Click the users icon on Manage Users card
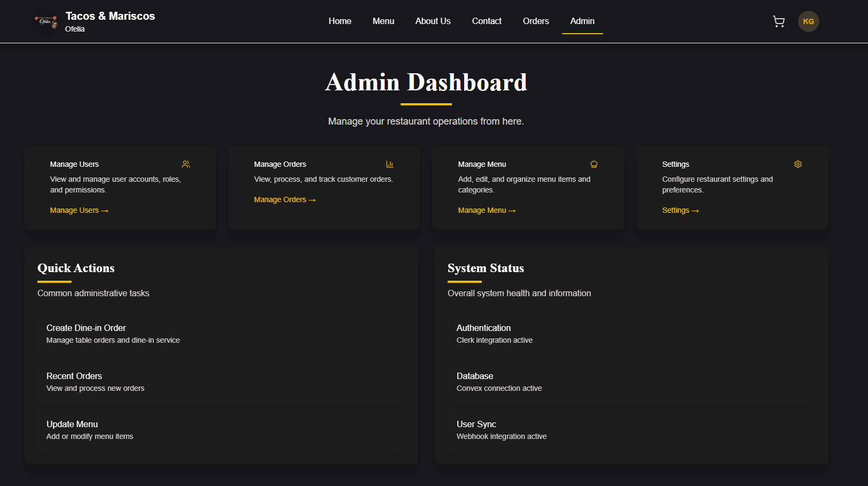Screen dimensions: 868x486 pyautogui.click(x=186, y=164)
